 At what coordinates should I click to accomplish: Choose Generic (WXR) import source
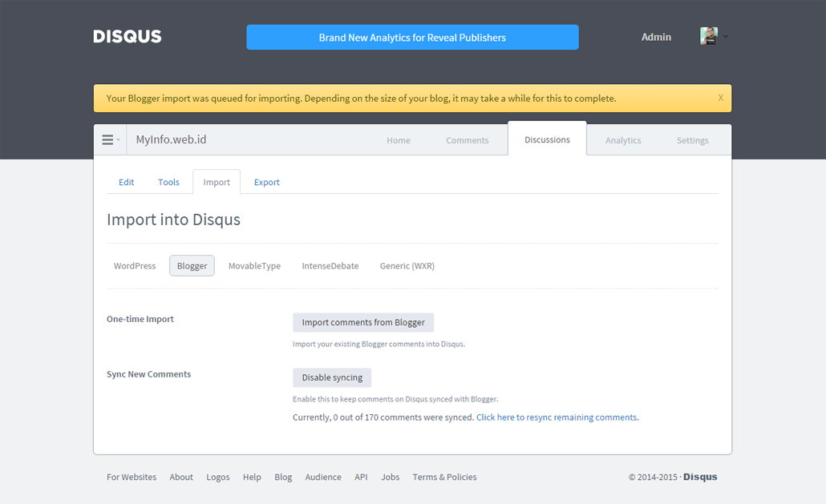pos(407,266)
